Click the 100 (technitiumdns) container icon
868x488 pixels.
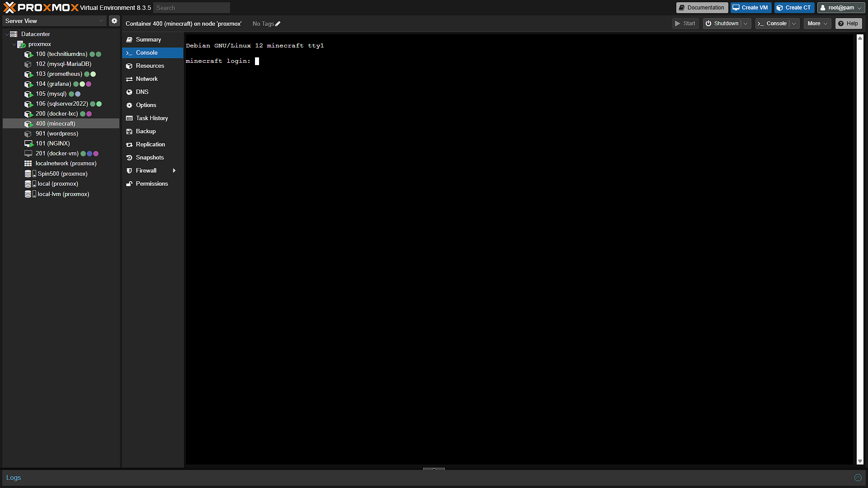coord(28,54)
